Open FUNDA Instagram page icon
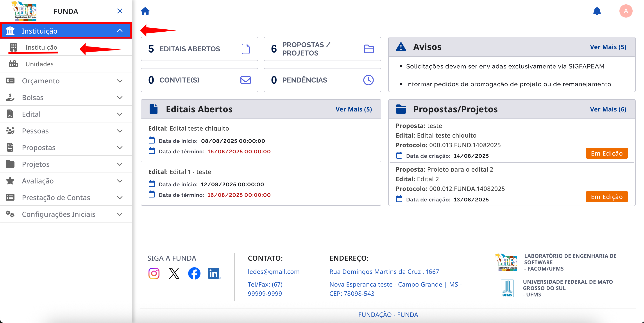The image size is (644, 323). 154,273
